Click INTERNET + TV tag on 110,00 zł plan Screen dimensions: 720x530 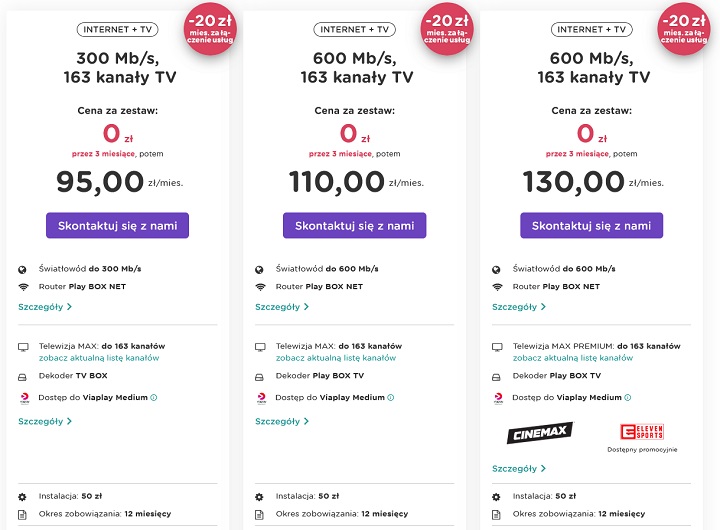(x=354, y=30)
